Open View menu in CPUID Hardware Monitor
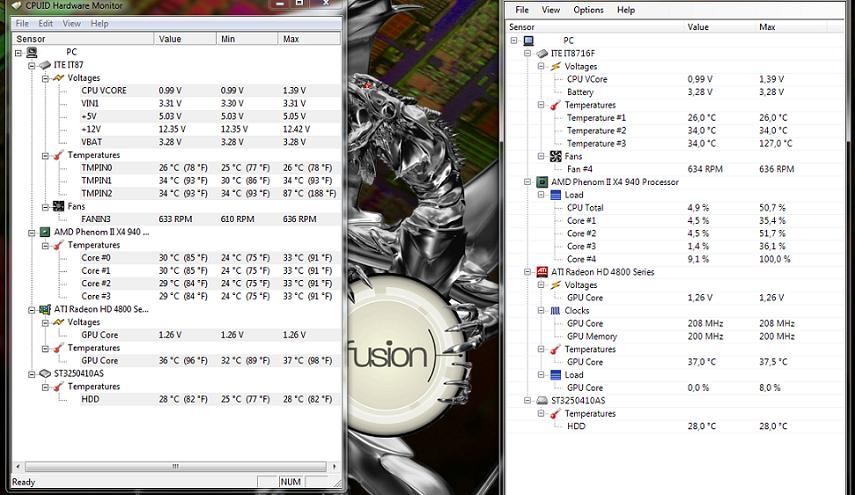The height and width of the screenshot is (495, 855). click(x=71, y=23)
